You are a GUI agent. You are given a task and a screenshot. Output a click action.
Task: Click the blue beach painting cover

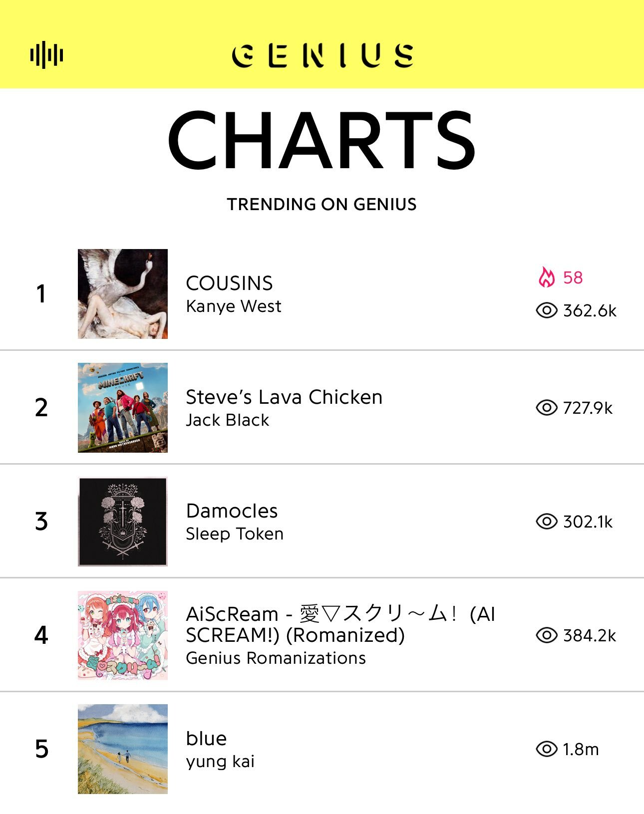123,749
